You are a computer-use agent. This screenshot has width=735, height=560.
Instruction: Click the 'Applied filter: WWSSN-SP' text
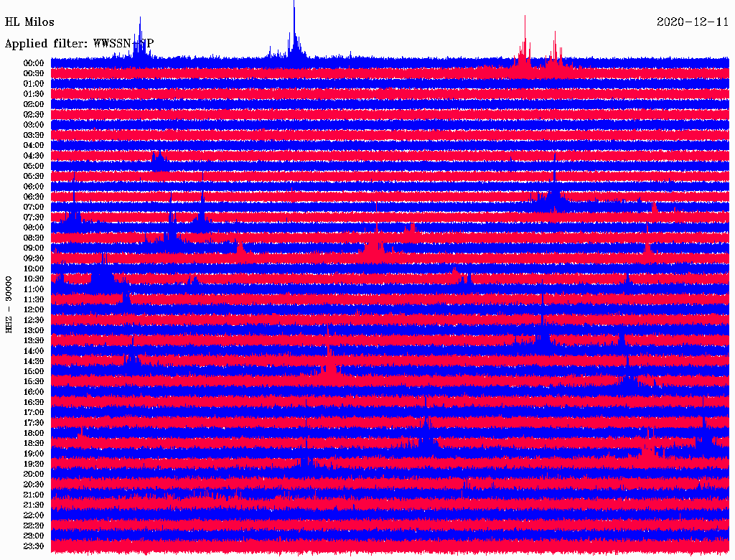pyautogui.click(x=79, y=44)
